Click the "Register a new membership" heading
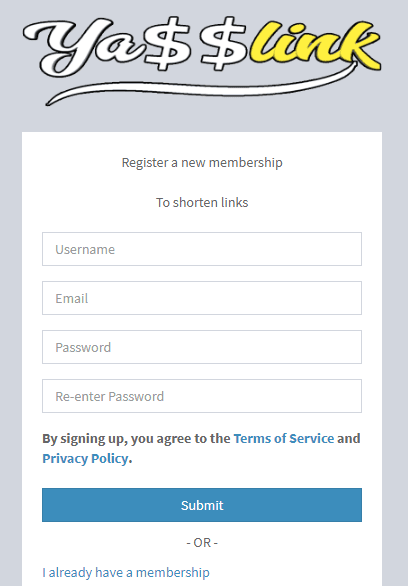 click(202, 163)
